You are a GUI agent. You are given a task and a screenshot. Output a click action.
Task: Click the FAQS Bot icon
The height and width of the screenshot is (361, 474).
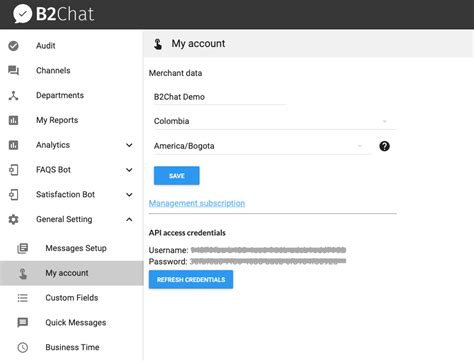(13, 170)
